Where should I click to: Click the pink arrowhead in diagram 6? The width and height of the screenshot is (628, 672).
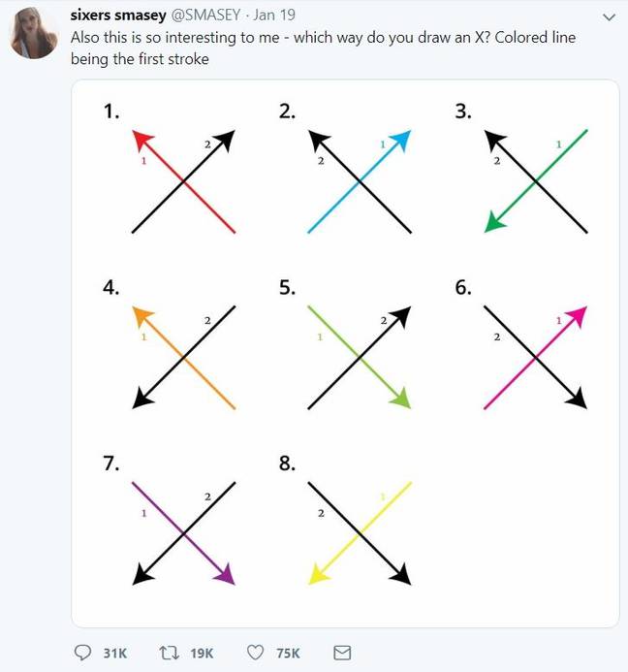(578, 316)
